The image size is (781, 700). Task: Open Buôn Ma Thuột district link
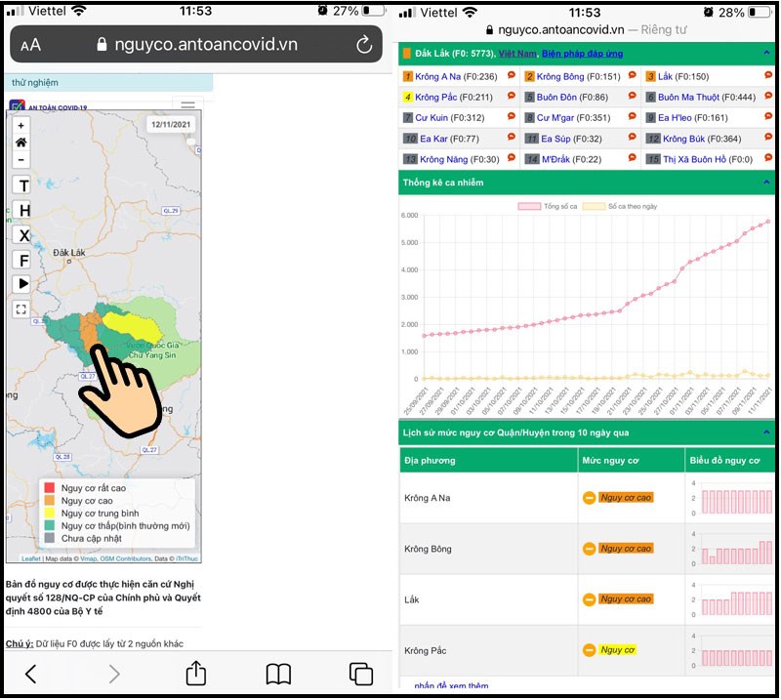point(689,98)
